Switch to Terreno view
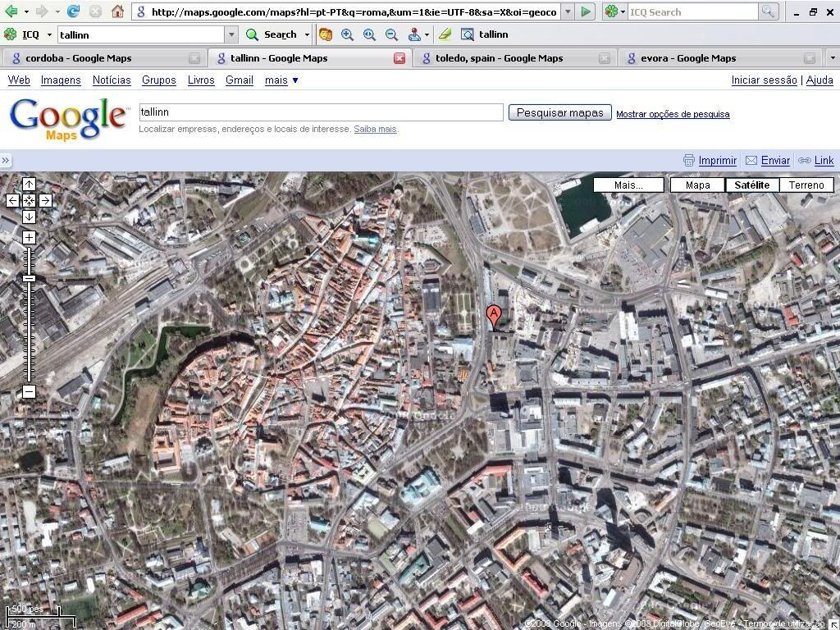Viewport: 840px width, 630px height. (806, 185)
